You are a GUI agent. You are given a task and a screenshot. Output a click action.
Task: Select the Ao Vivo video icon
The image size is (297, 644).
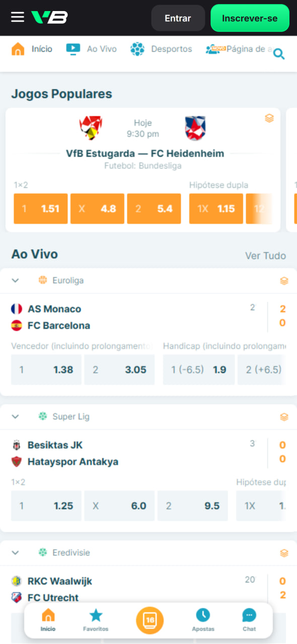point(72,49)
